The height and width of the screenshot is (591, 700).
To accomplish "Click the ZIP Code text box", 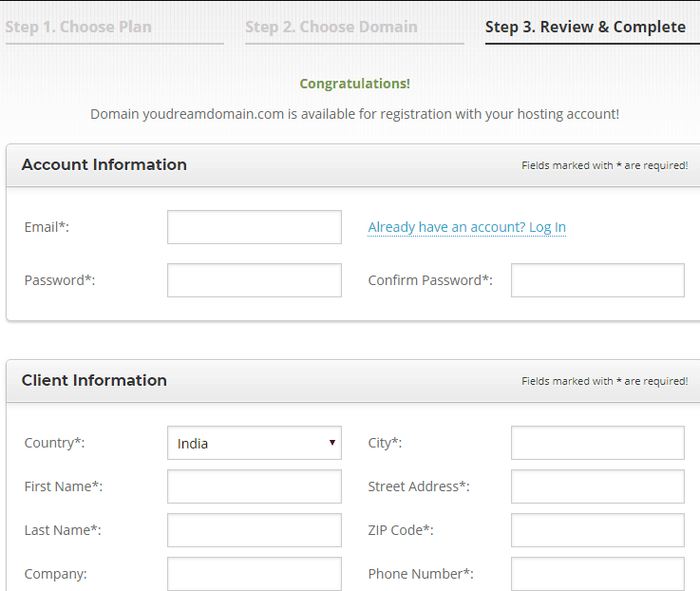I will click(x=597, y=530).
